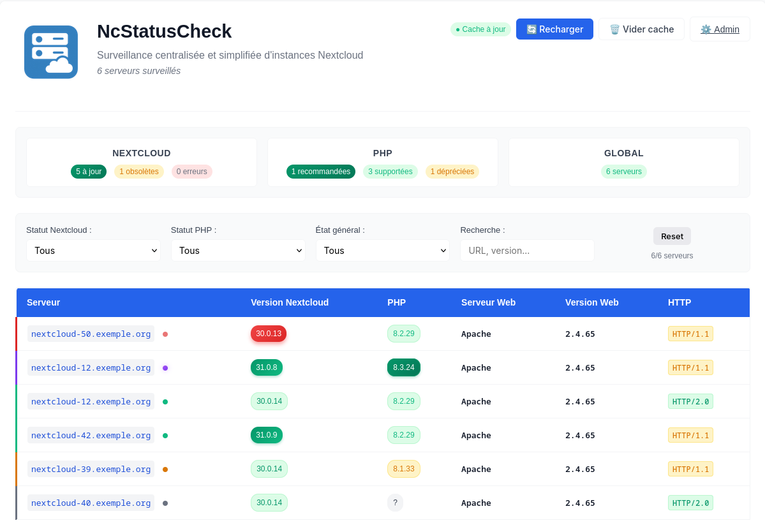Open the nextcloud-39.exemple.org link
The image size is (765, 532).
tap(91, 469)
